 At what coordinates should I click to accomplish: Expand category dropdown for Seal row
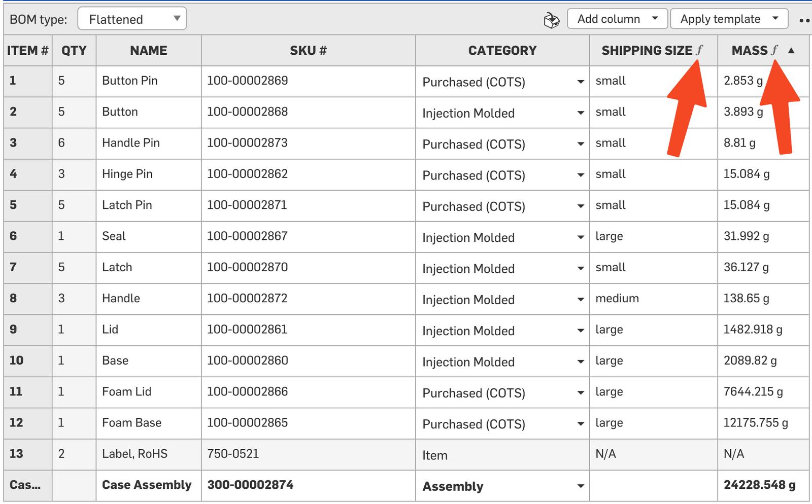pyautogui.click(x=581, y=238)
